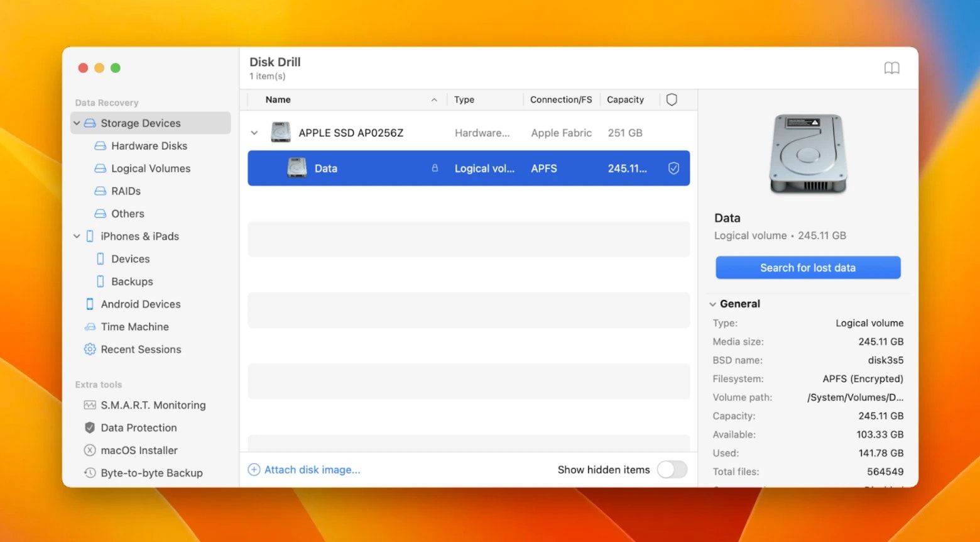Screen dimensions: 980x542
Task: Open Data Protection tool
Action: click(139, 428)
